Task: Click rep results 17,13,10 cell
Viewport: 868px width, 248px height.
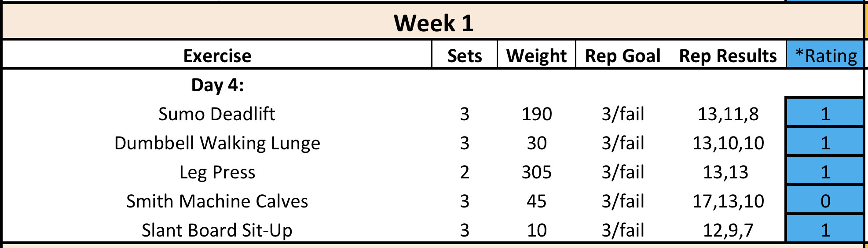Action: [728, 201]
